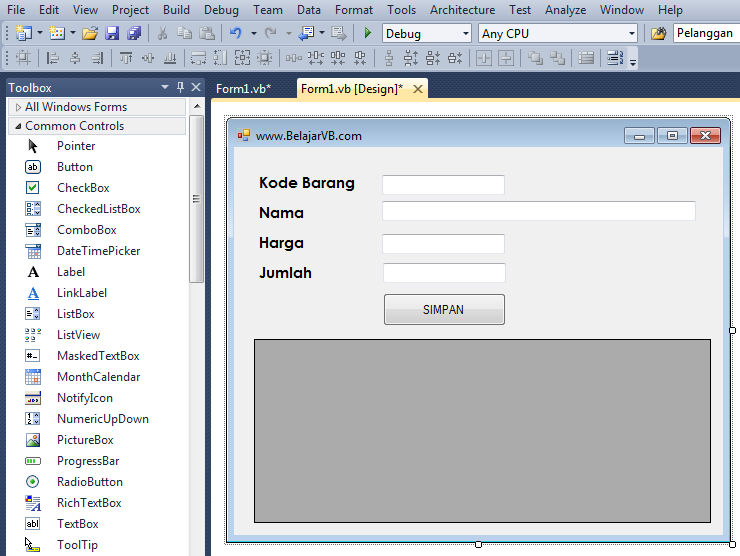Click the Copy icon in toolbar
Viewport: 740px width, 556px height.
pyautogui.click(x=185, y=33)
